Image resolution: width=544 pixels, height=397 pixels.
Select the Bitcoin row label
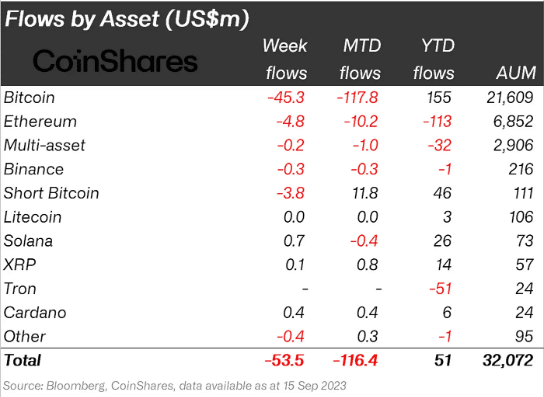point(29,98)
